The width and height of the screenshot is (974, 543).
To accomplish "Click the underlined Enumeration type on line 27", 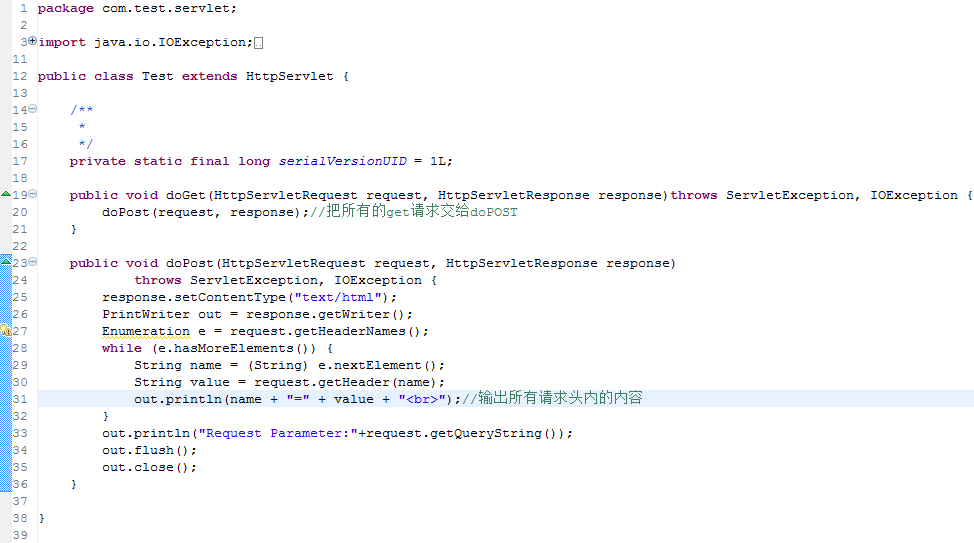I will tap(146, 331).
